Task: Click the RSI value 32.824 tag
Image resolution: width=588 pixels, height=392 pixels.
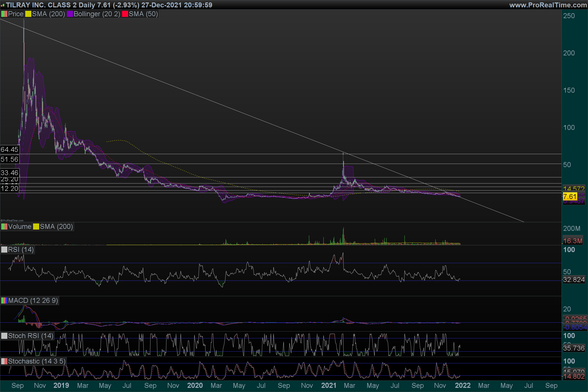Action: tap(574, 280)
